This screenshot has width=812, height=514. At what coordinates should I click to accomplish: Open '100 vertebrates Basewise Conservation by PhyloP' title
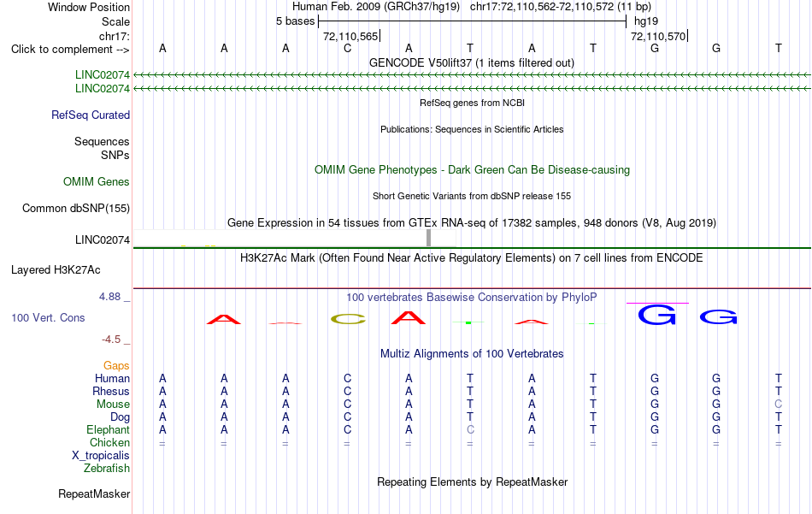472,298
